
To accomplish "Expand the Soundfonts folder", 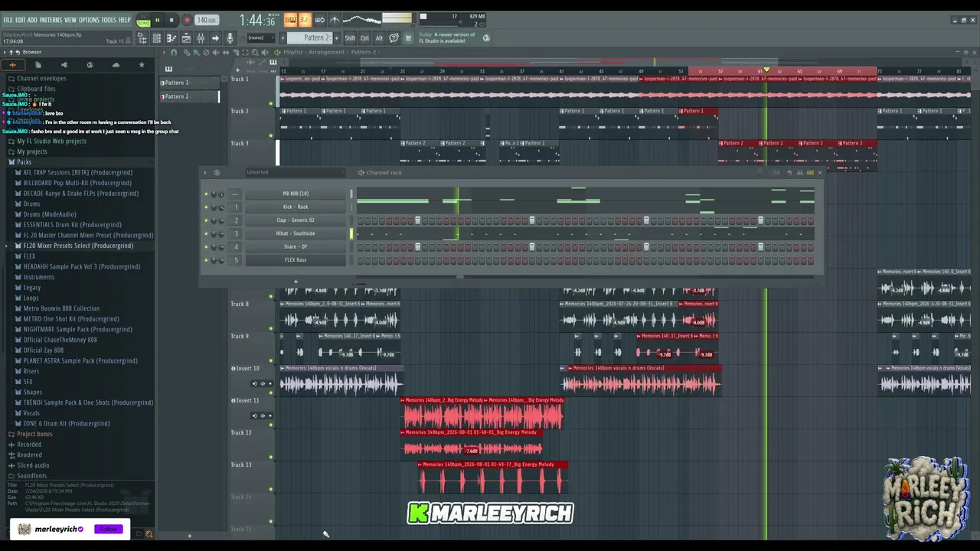I will click(31, 475).
